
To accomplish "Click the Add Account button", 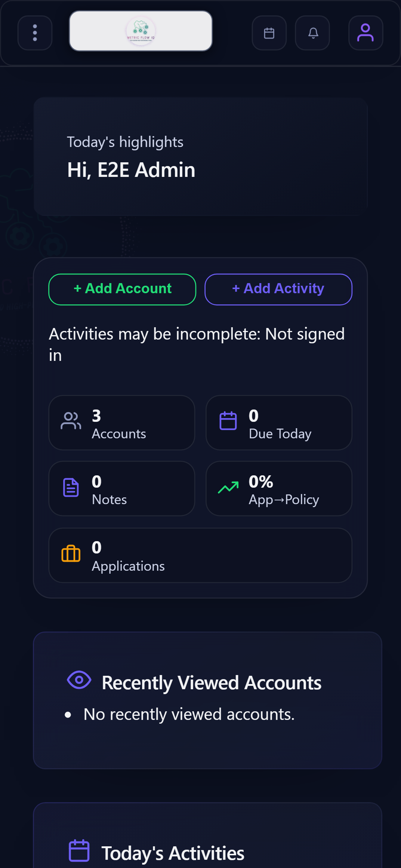I will (122, 289).
